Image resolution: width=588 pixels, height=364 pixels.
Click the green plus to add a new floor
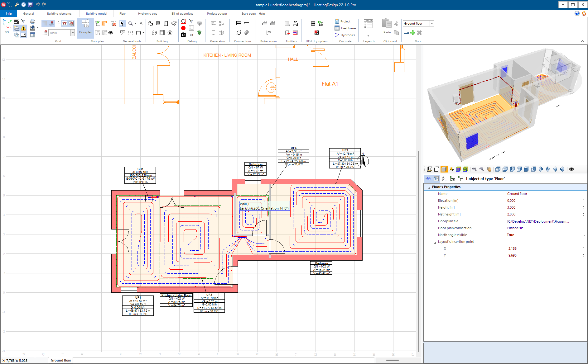click(412, 33)
